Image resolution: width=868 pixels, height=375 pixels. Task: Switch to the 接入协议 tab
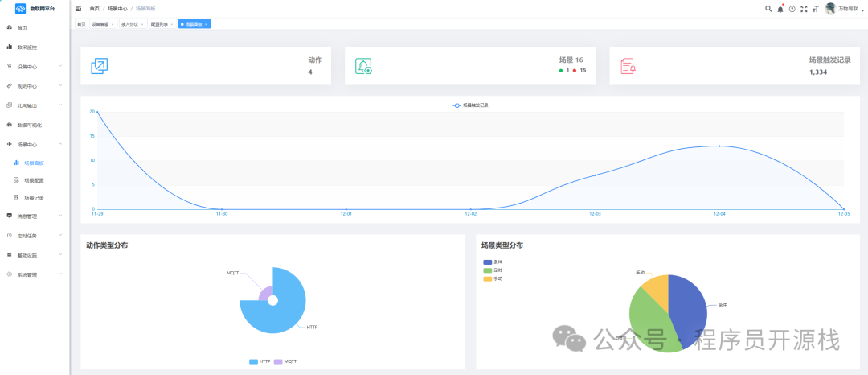[133, 24]
